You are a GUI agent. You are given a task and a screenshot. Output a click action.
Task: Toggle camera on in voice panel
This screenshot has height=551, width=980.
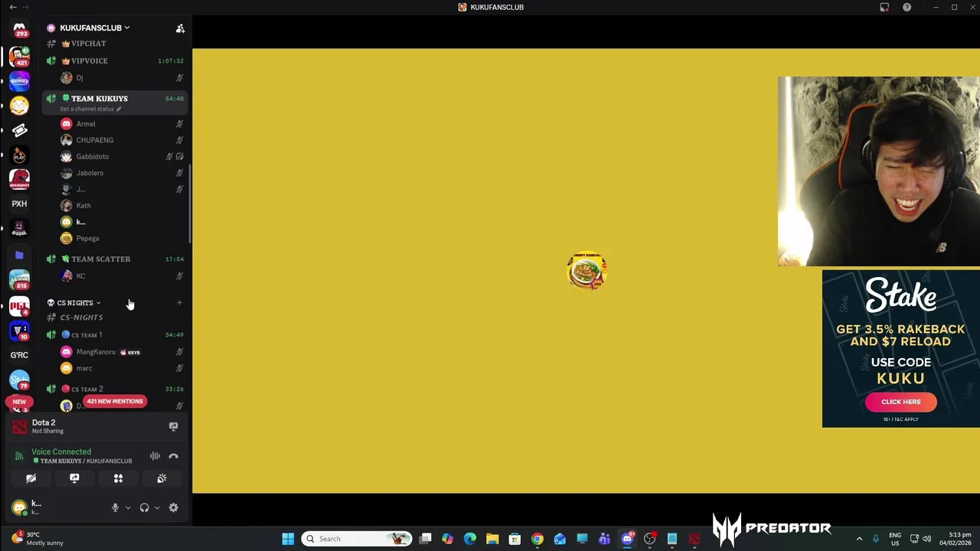pos(31,478)
